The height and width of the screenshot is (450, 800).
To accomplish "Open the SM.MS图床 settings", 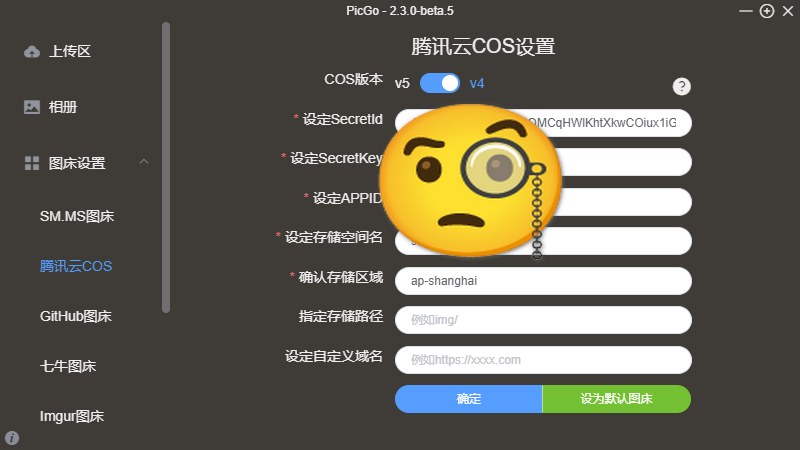I will (77, 216).
